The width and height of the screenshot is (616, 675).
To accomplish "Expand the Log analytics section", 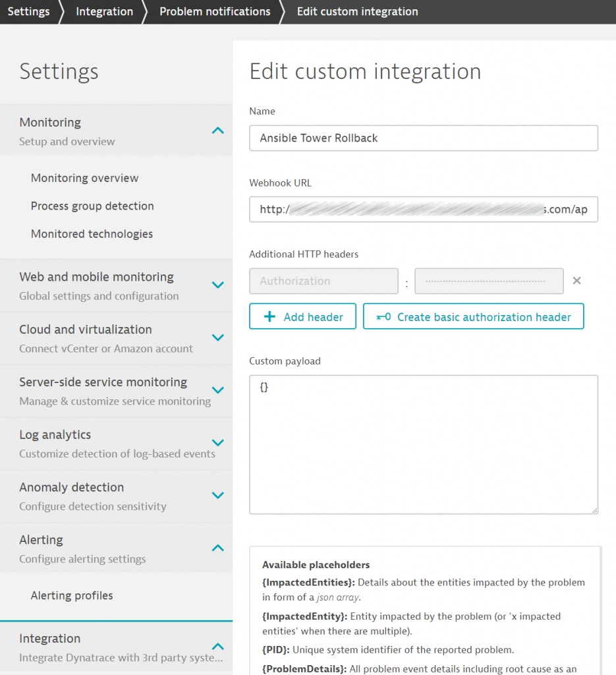I will pos(217,443).
